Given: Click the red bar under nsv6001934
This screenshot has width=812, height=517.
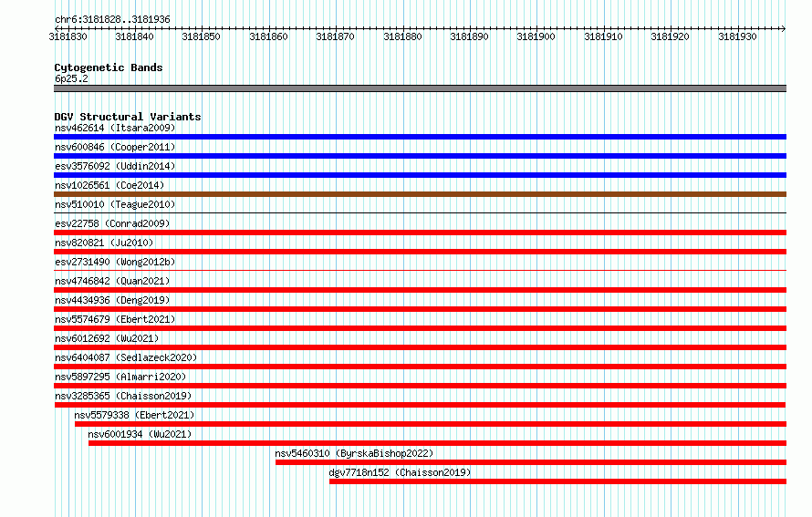Looking at the screenshot, I should coord(438,443).
